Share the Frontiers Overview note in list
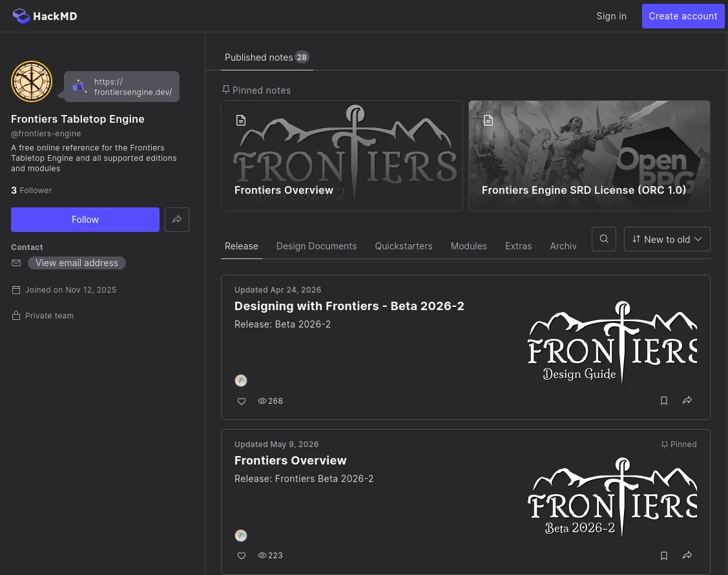This screenshot has width=728, height=575. click(687, 555)
